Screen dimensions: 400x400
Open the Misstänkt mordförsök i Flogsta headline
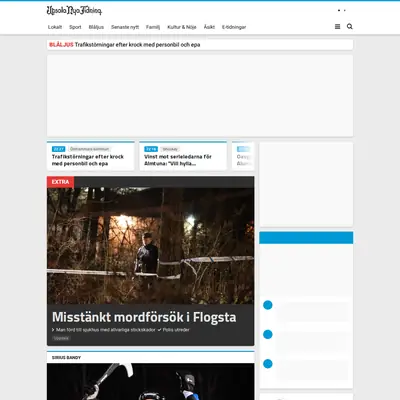(144, 317)
